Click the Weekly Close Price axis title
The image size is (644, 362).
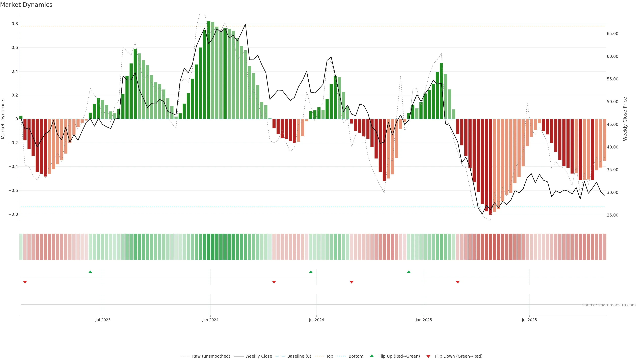[625, 119]
